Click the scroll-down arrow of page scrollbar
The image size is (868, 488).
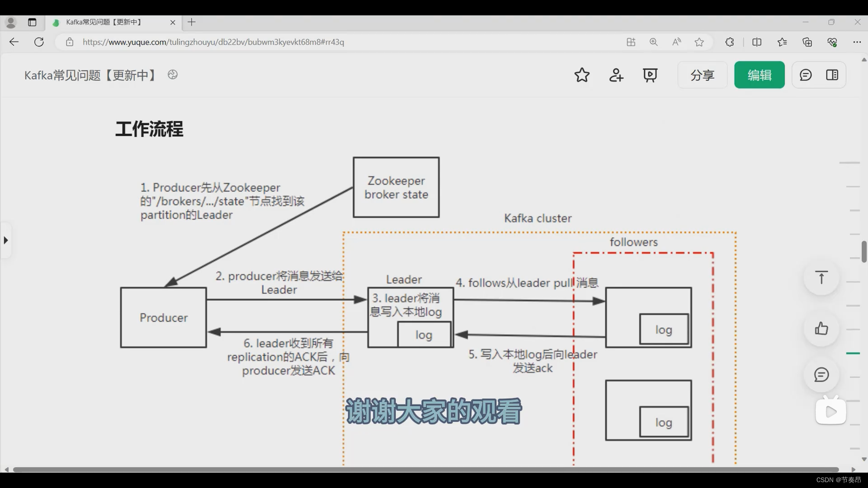click(864, 459)
